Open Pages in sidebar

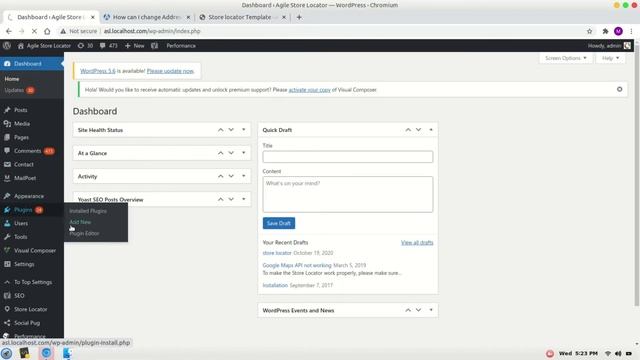pos(21,137)
